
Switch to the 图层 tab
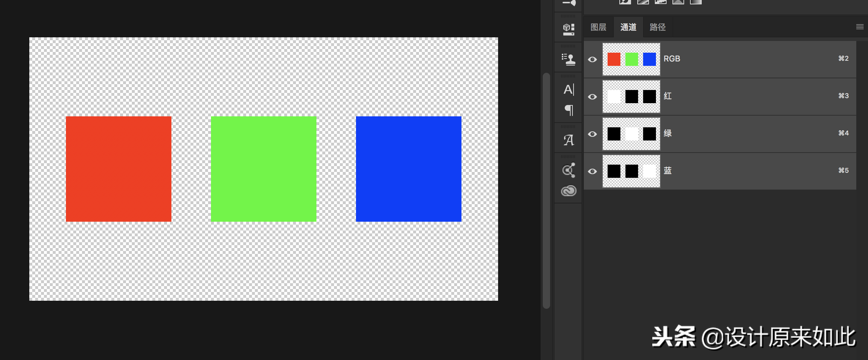click(x=598, y=27)
